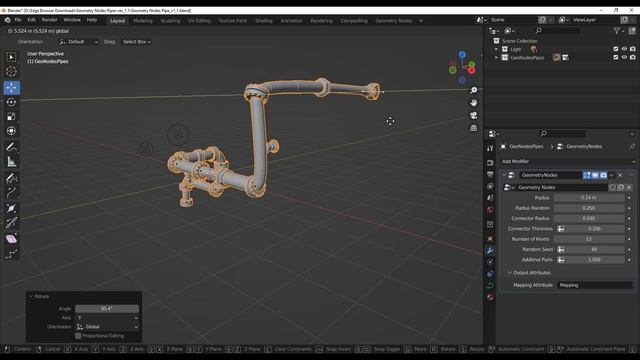
Task: Open the Render properties tab
Action: click(490, 163)
